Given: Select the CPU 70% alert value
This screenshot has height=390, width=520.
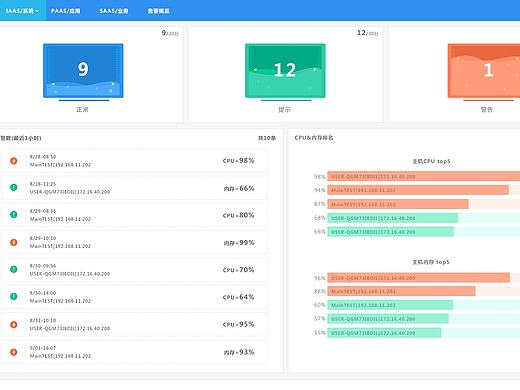Looking at the screenshot, I should pos(238,270).
